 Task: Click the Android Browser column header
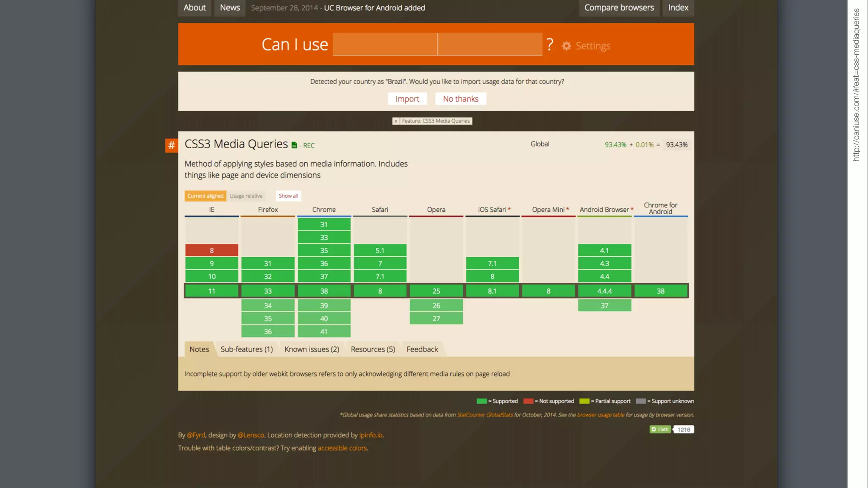coord(604,210)
